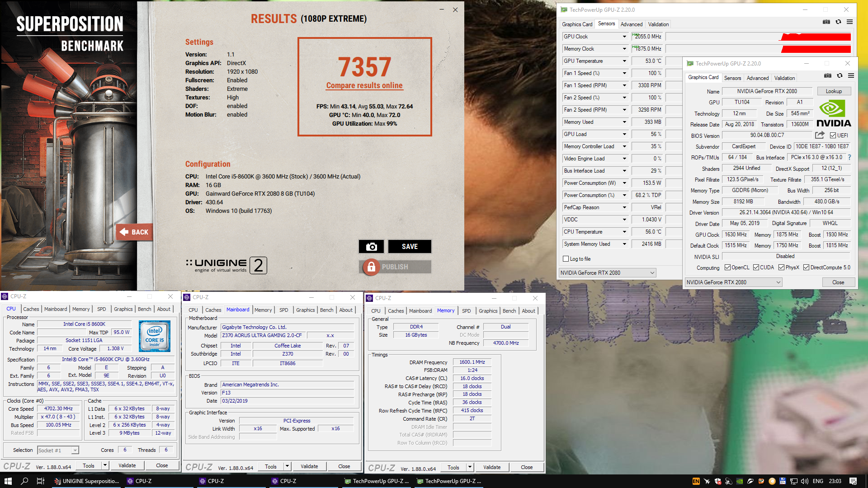This screenshot has height=488, width=868.
Task: Click the Intel Core i5 logo in CPU-Z
Action: [155, 336]
